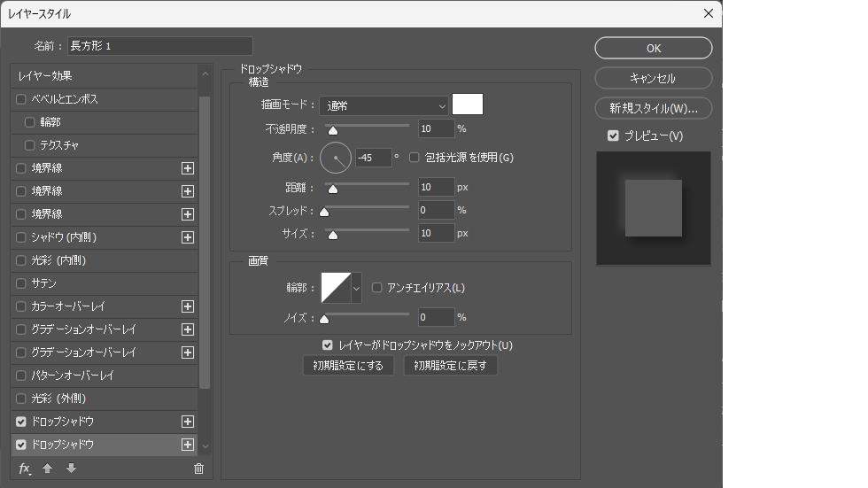Screen dimensions: 868x488
Task: Click the 初期設定にする button
Action: coord(348,366)
